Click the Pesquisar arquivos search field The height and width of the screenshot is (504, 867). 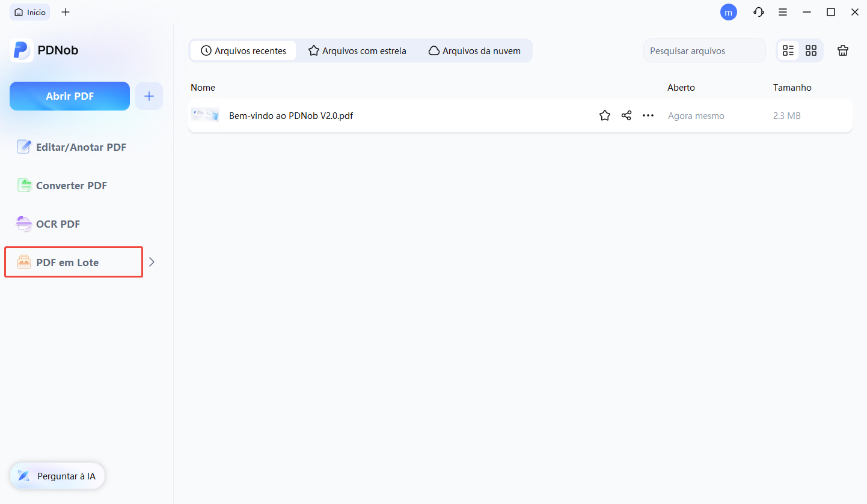pos(704,50)
